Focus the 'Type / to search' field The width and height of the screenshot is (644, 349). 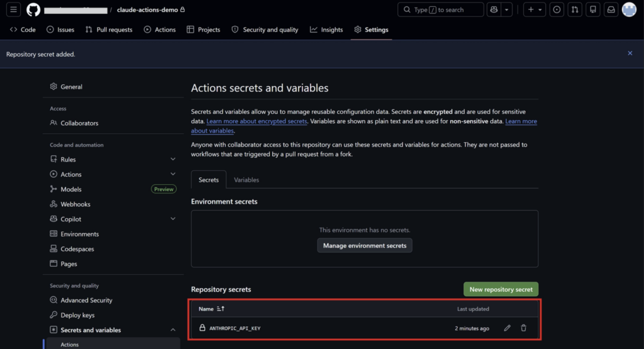(x=441, y=9)
